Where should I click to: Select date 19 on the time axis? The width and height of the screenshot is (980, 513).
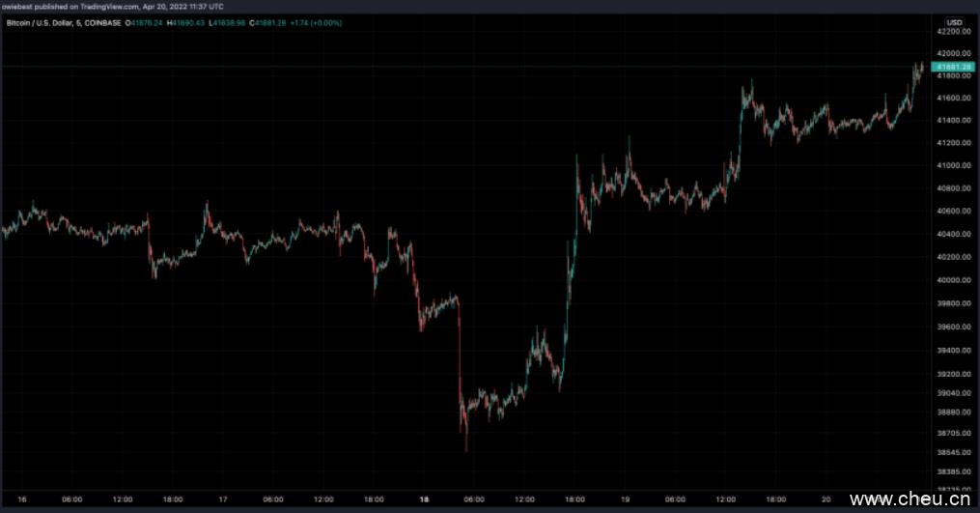tap(625, 499)
